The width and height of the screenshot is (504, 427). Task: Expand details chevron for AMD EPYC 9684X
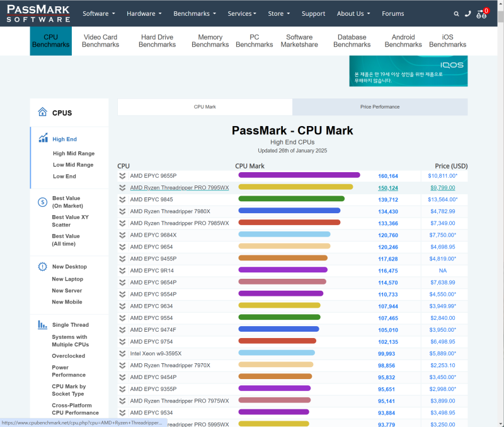pyautogui.click(x=122, y=235)
